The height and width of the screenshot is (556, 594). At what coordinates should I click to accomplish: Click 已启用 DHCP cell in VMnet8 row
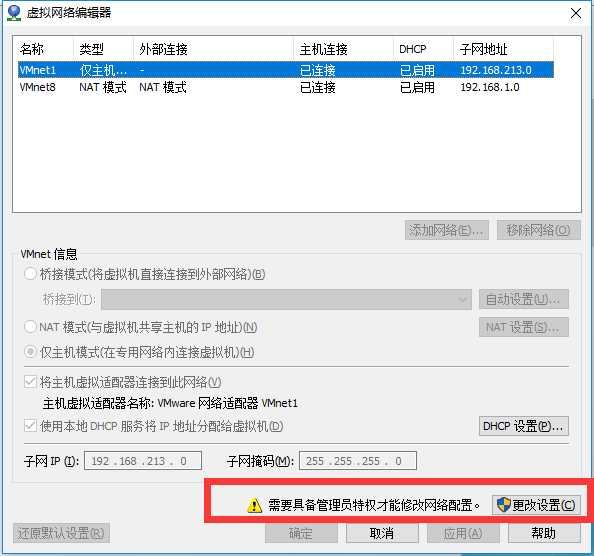pyautogui.click(x=417, y=87)
